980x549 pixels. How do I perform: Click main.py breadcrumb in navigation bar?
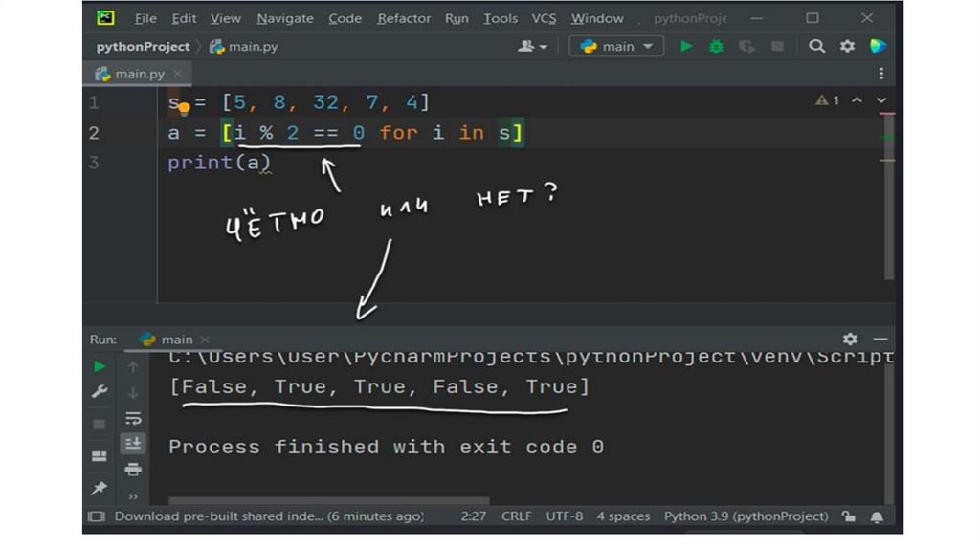pyautogui.click(x=244, y=47)
